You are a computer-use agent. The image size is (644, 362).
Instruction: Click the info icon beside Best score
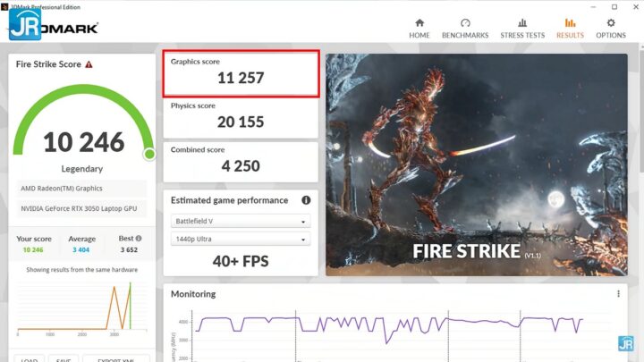coord(137,239)
